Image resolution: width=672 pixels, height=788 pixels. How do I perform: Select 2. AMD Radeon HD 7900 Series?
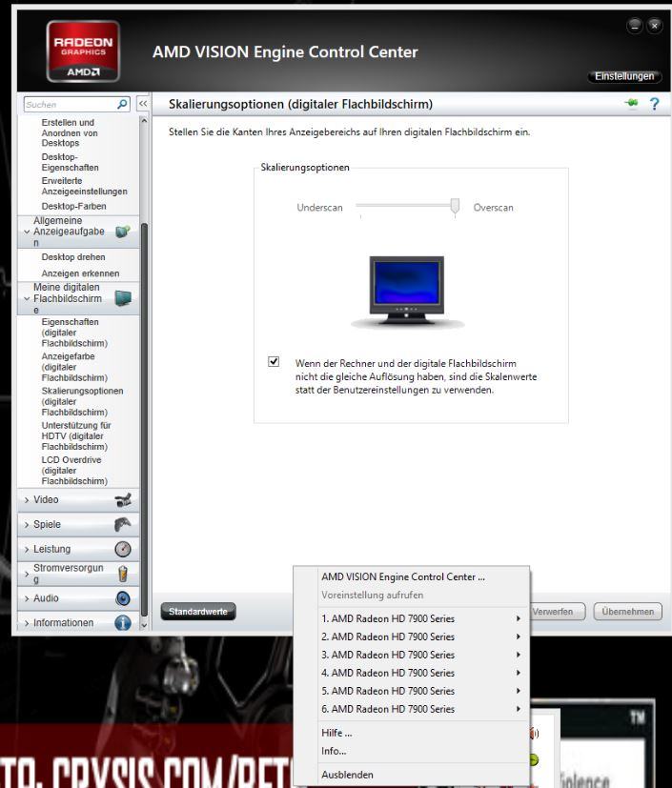pos(411,636)
